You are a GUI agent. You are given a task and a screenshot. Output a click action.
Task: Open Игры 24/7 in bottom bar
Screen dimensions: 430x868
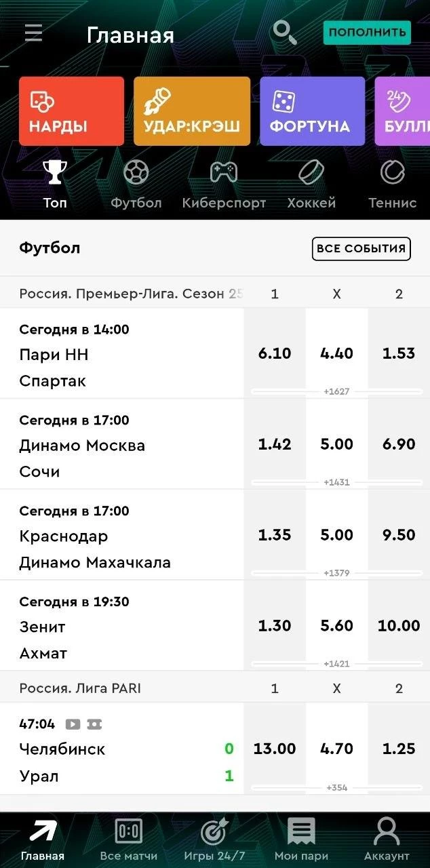coord(214,840)
